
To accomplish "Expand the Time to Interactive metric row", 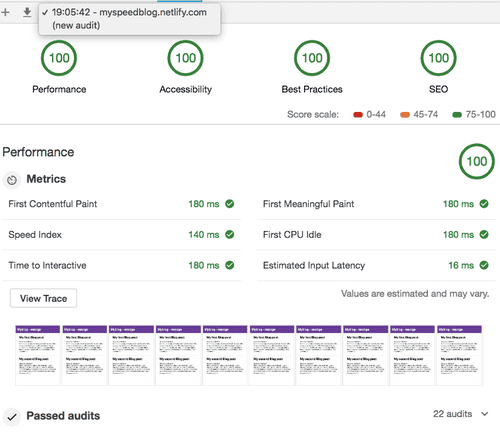I will [121, 265].
